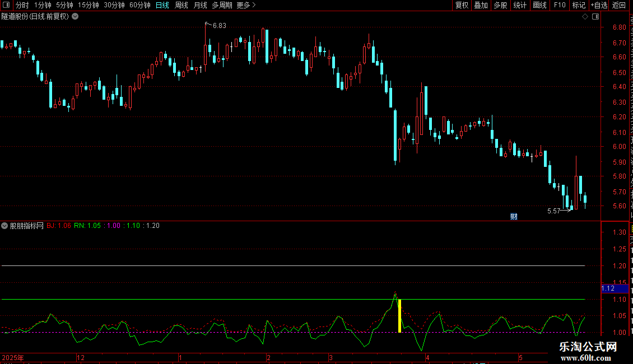This screenshot has width=633, height=364.
Task: Open the 多股 multi-stock view
Action: point(500,5)
